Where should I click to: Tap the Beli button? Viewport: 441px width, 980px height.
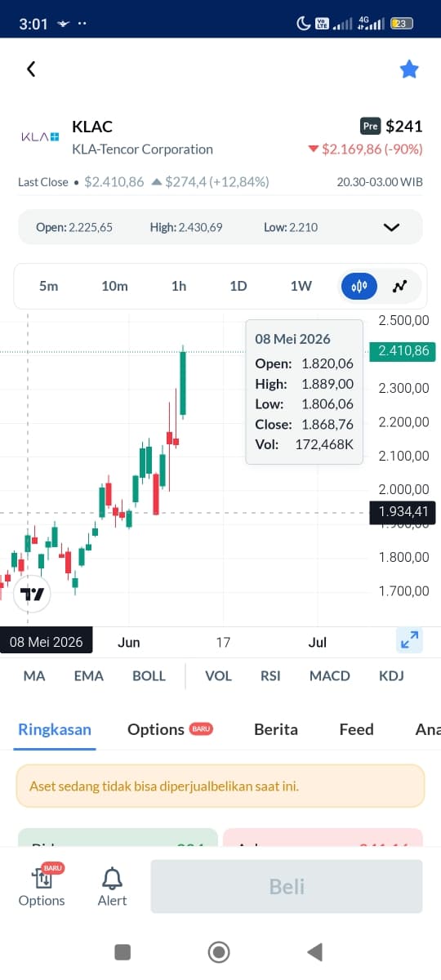click(287, 886)
